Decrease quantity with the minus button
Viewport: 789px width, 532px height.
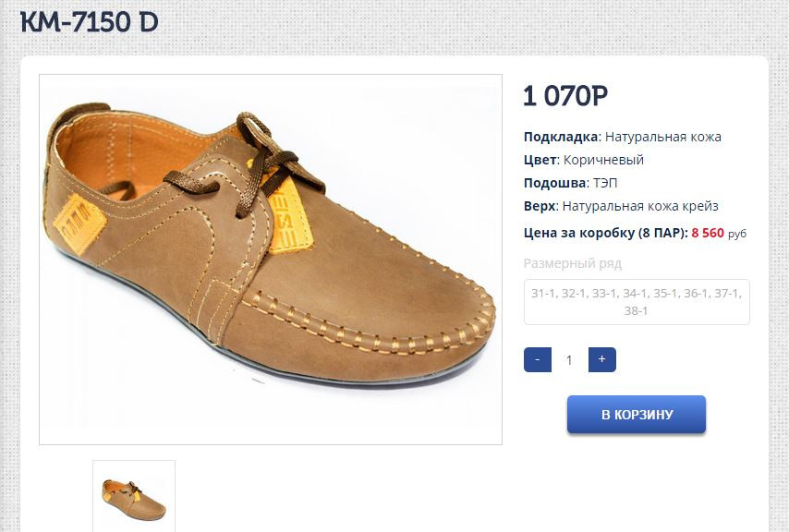[x=538, y=360]
